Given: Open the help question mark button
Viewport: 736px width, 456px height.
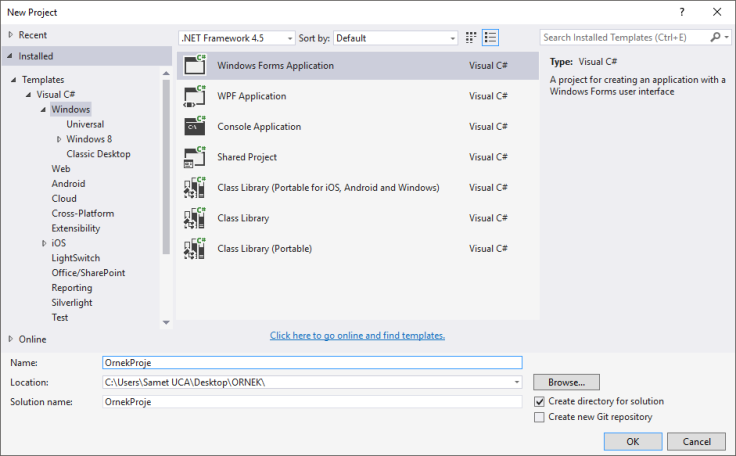Looking at the screenshot, I should coord(682,12).
